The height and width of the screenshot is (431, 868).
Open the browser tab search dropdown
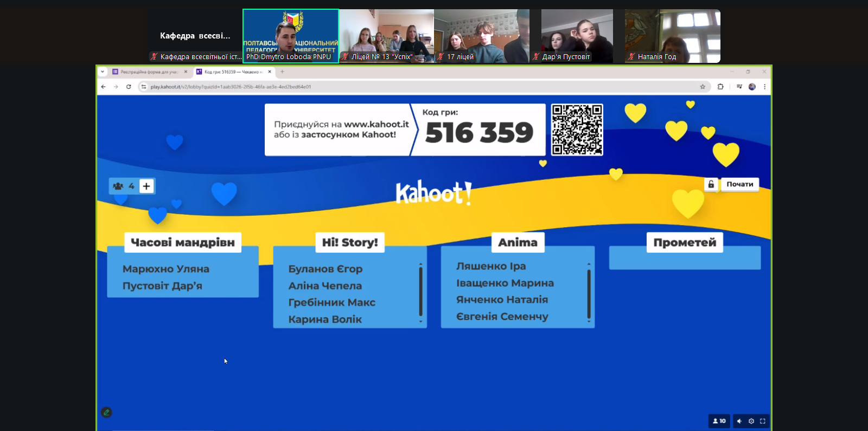coord(103,72)
